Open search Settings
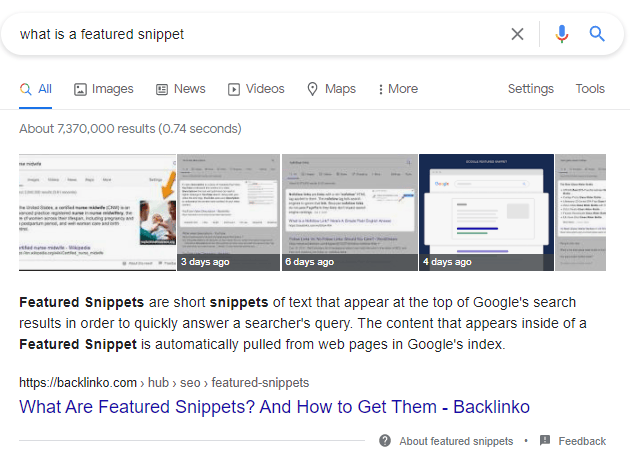 [x=530, y=89]
